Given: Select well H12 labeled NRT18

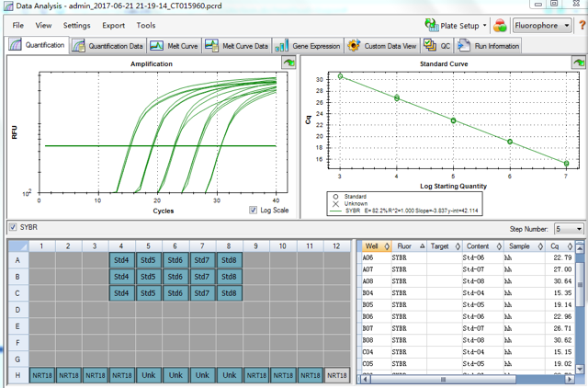Looking at the screenshot, I should tap(337, 375).
